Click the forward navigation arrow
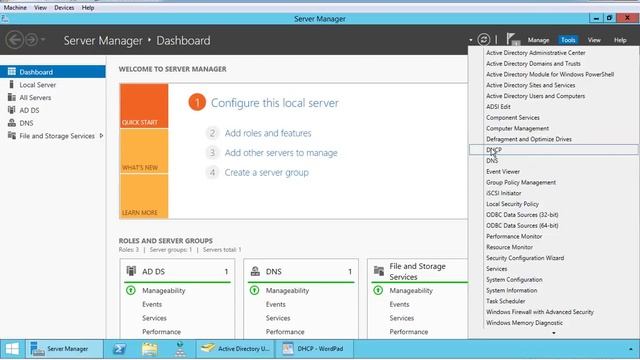This screenshot has height=360, width=640. coord(31,40)
